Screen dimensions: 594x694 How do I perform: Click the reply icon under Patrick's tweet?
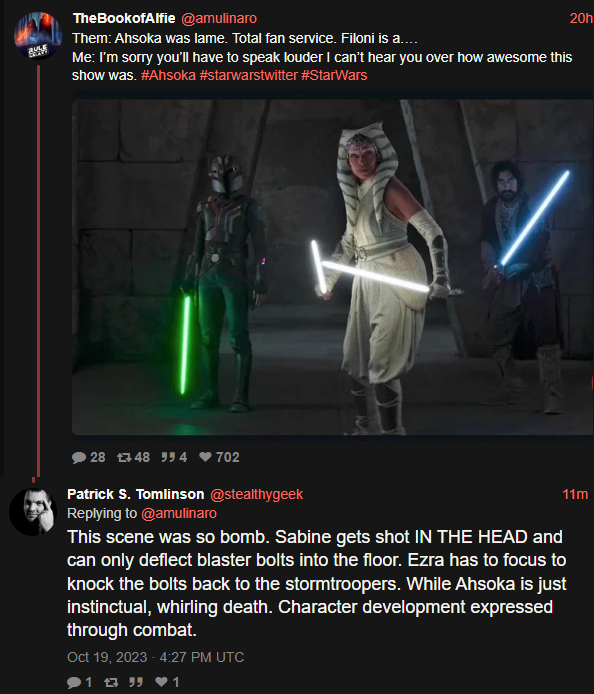[74, 682]
